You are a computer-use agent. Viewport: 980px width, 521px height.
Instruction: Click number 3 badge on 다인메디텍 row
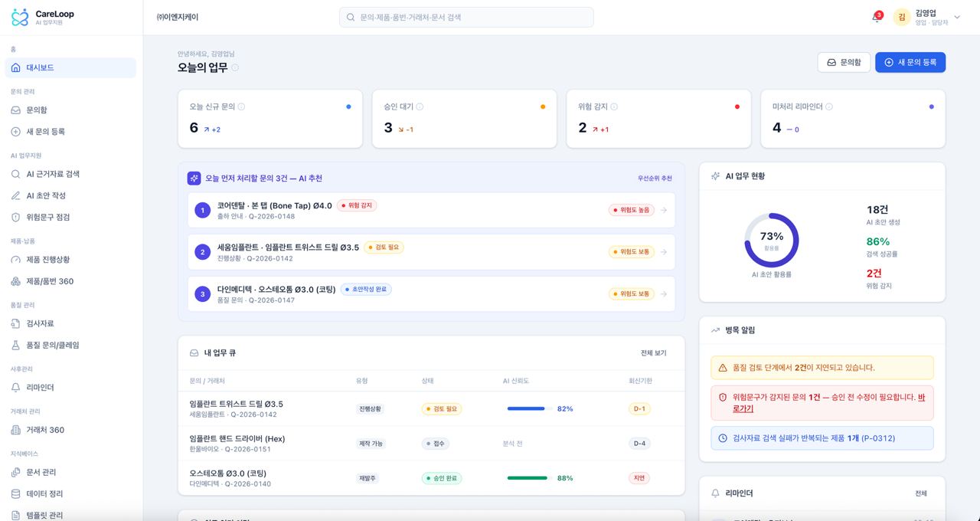(202, 294)
